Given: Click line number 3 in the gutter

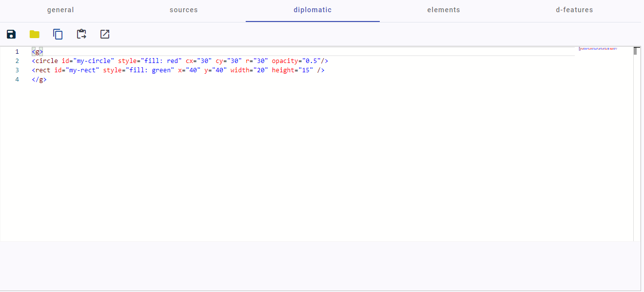Looking at the screenshot, I should point(17,70).
